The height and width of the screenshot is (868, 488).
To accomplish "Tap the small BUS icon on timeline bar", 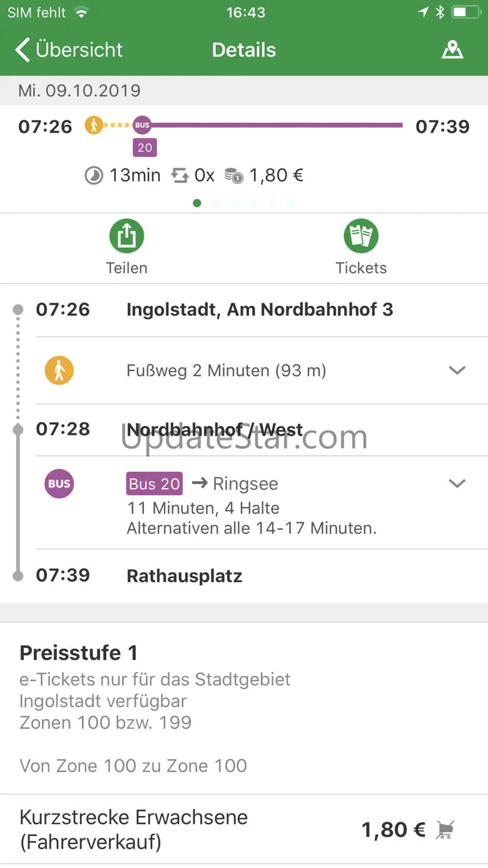I will point(142,125).
